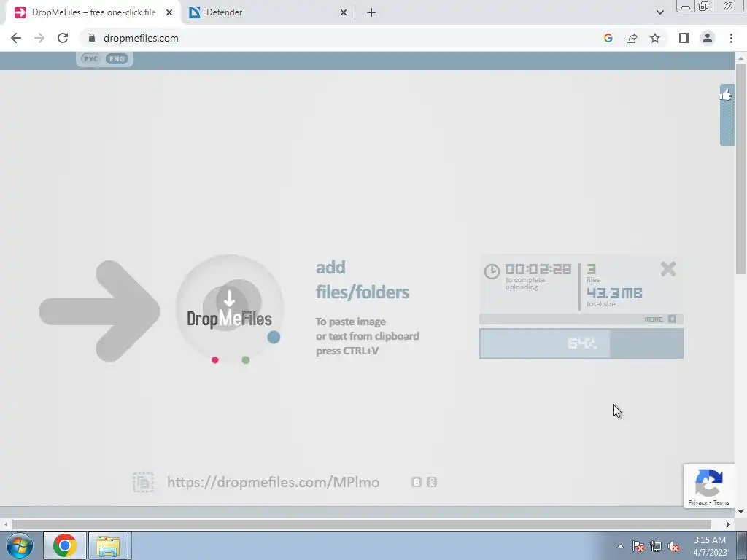
Task: Click the pink dot beneath the upload circle
Action: pos(215,360)
